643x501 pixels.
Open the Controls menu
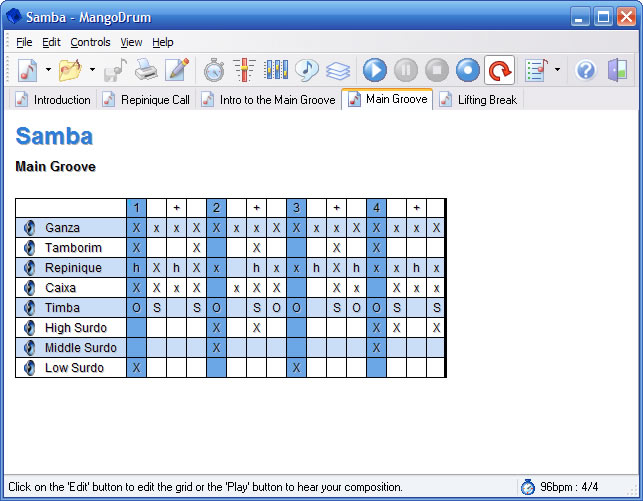point(90,42)
